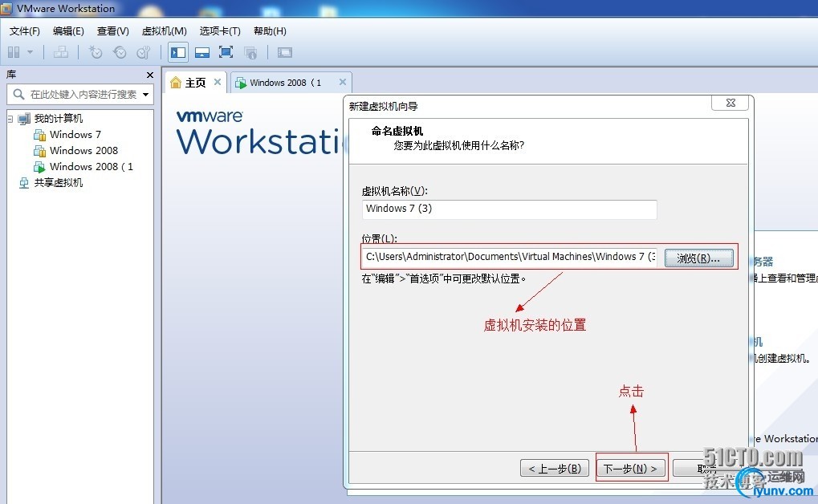Click the suspend/power toolbar icon

point(14,52)
